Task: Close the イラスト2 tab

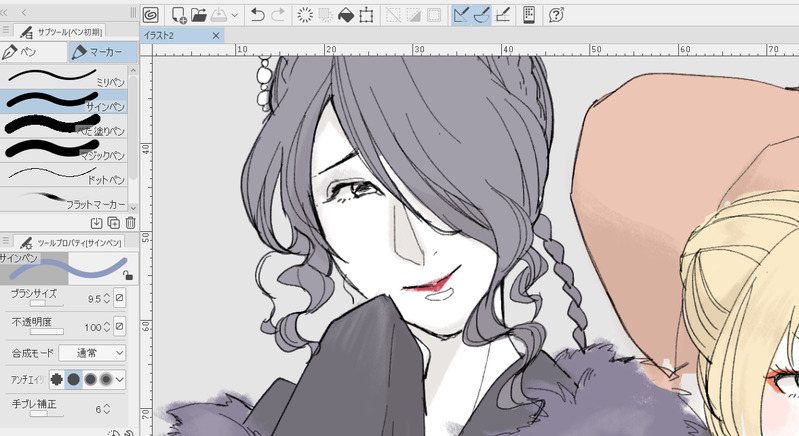Action: [216, 36]
